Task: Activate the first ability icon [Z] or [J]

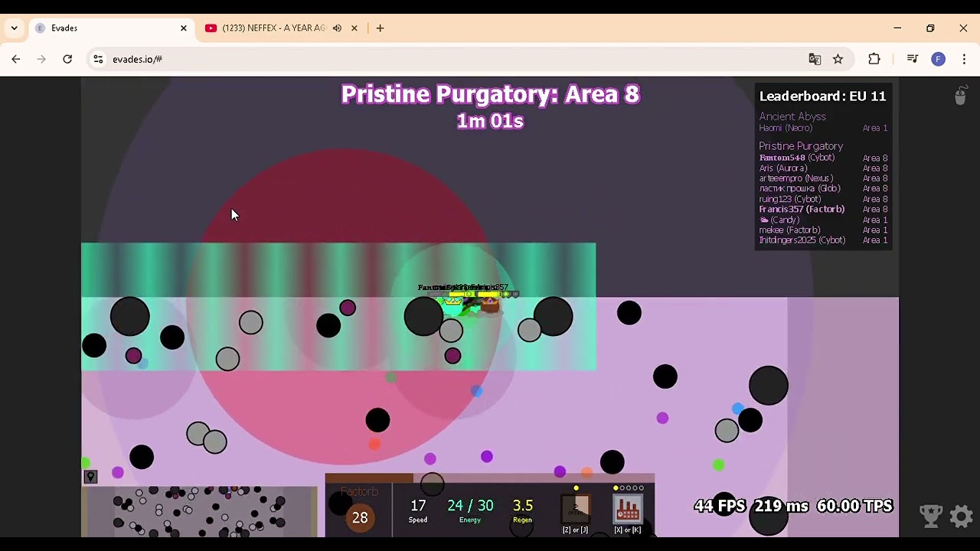Action: (576, 509)
